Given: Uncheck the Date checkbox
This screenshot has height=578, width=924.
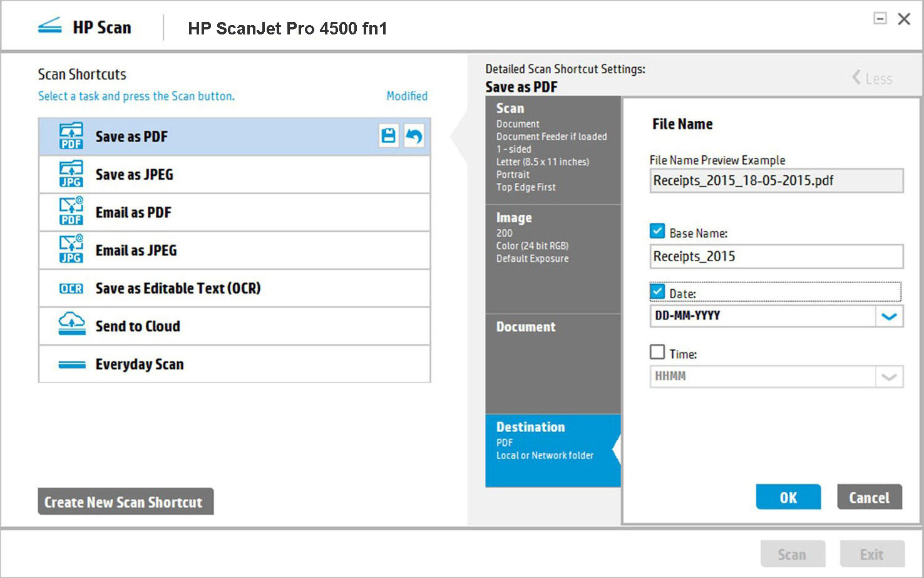Looking at the screenshot, I should pyautogui.click(x=657, y=292).
